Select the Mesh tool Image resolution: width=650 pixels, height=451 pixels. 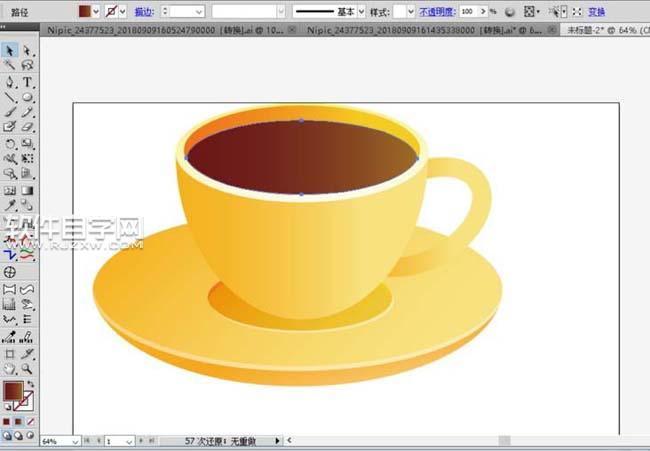pyautogui.click(x=10, y=191)
